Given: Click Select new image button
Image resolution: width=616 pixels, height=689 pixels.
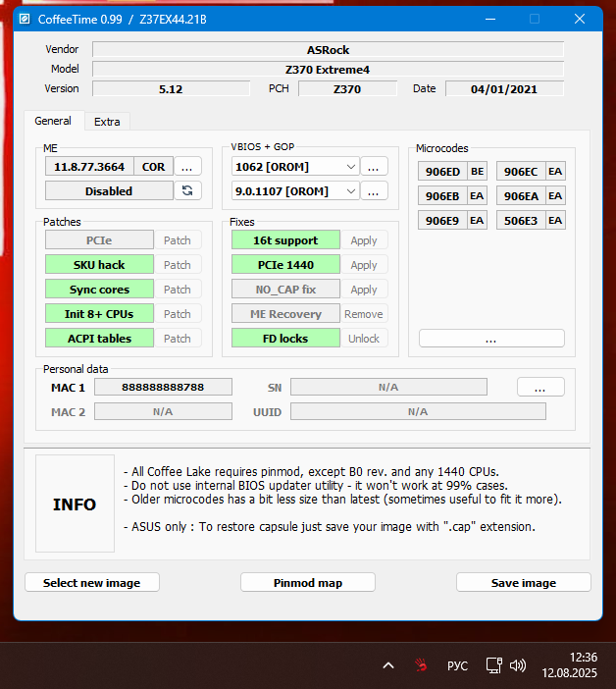Looking at the screenshot, I should coord(92,583).
